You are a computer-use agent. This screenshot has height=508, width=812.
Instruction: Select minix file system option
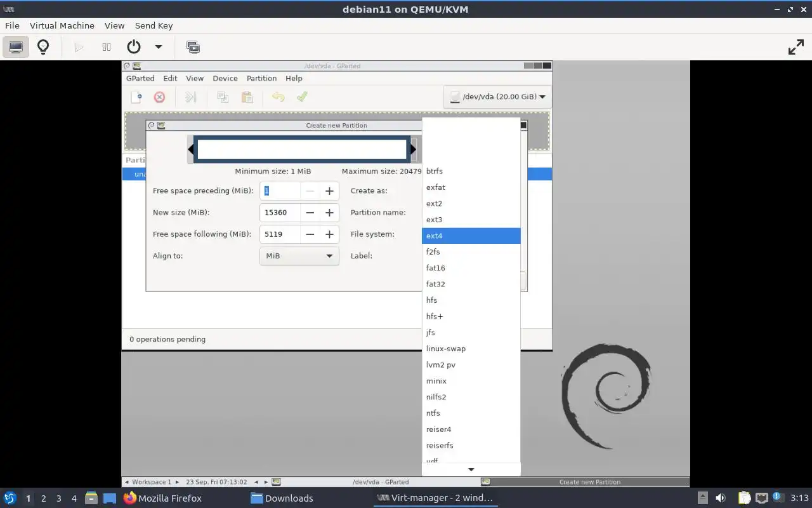[x=471, y=381]
